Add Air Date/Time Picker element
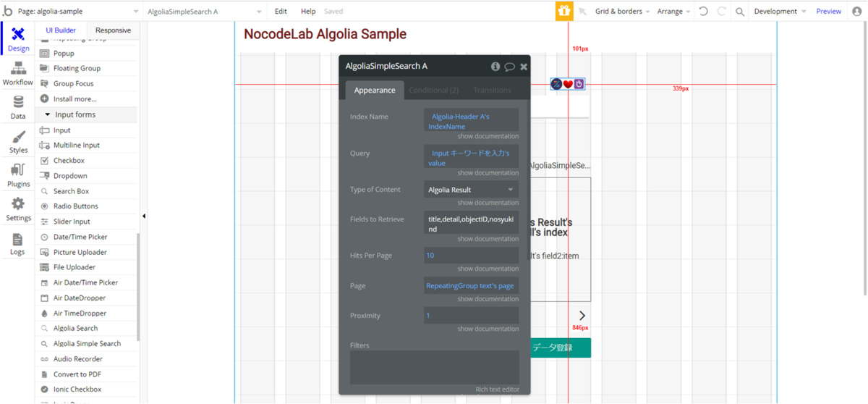 point(85,282)
